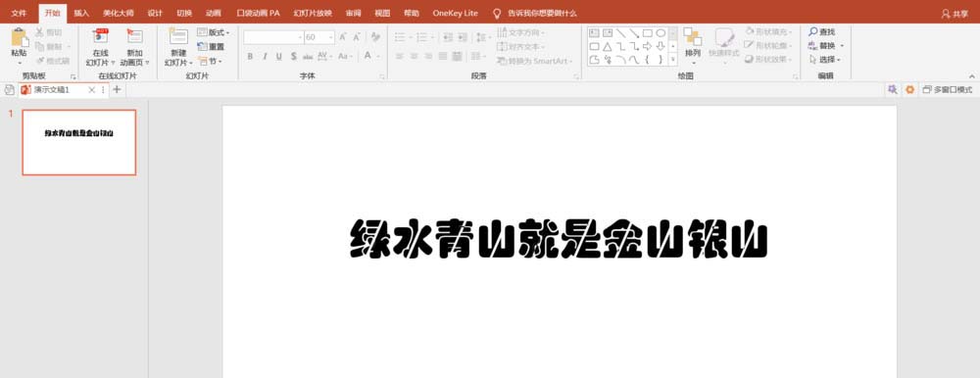Viewport: 980px width, 378px height.
Task: Insert a text box shape from gallery
Action: pos(594,33)
